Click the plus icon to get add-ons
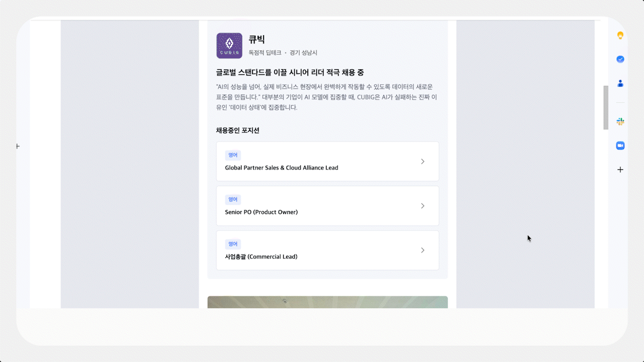This screenshot has height=362, width=644. coord(620,170)
